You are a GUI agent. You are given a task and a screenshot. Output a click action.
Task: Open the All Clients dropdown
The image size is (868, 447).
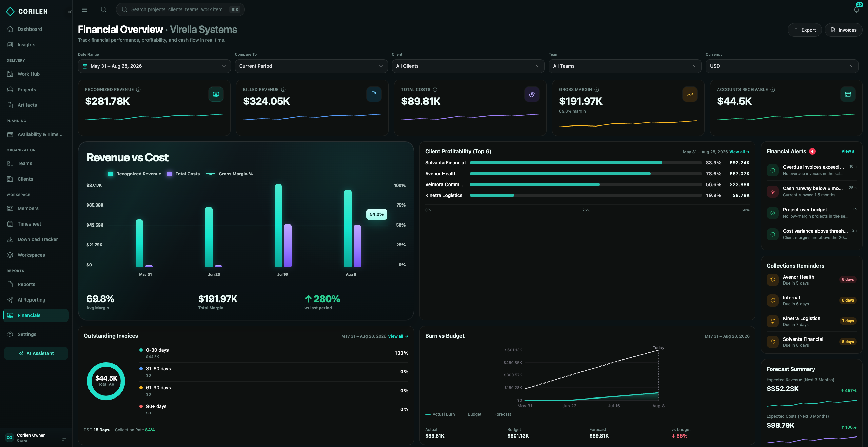[x=468, y=66]
